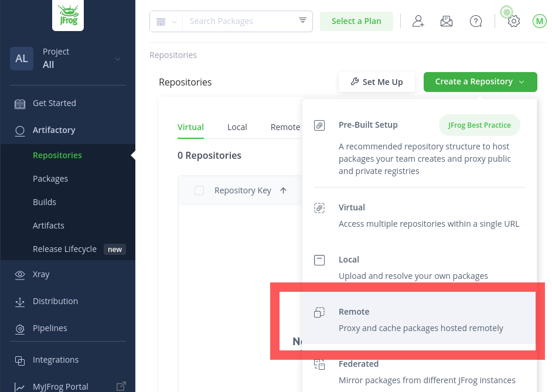Open the settings gear icon

[x=513, y=21]
